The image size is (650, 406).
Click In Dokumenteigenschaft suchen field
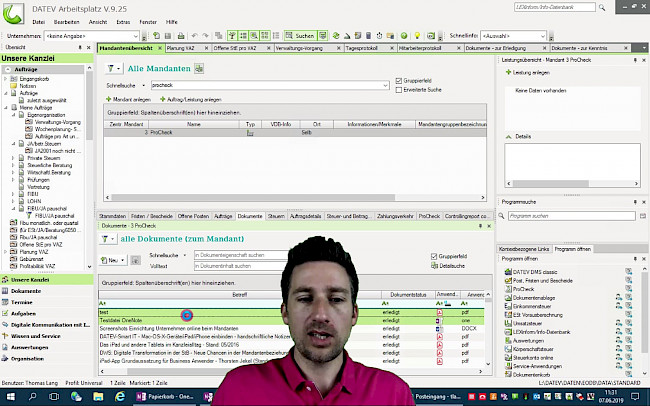tap(242, 255)
